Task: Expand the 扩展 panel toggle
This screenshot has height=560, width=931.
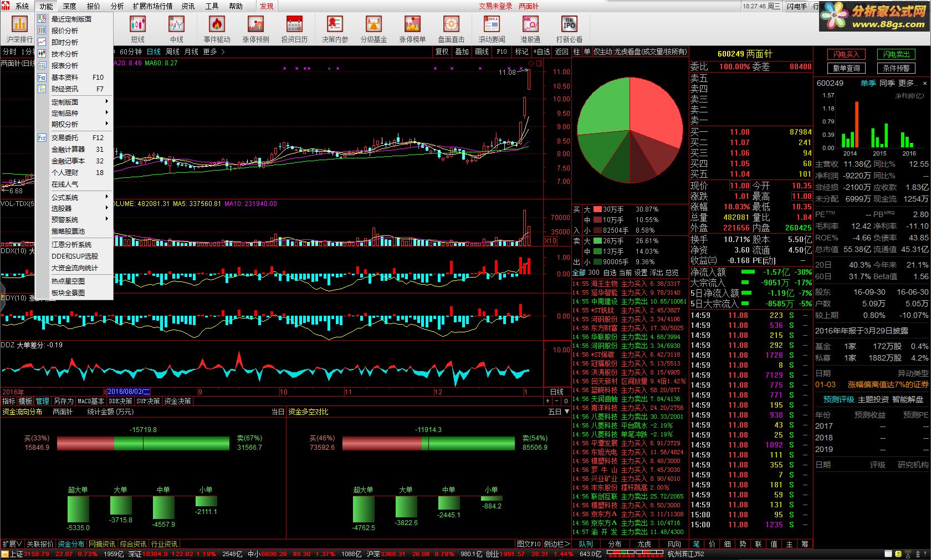Action: pos(12,544)
